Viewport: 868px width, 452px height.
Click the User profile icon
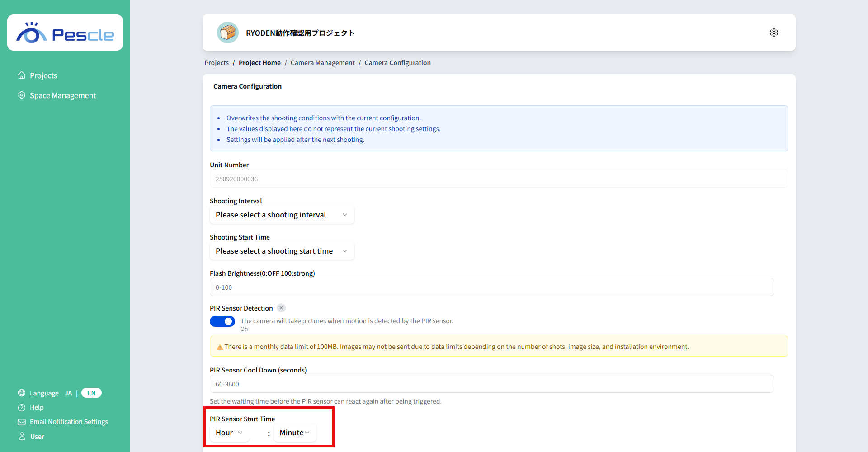(x=22, y=436)
